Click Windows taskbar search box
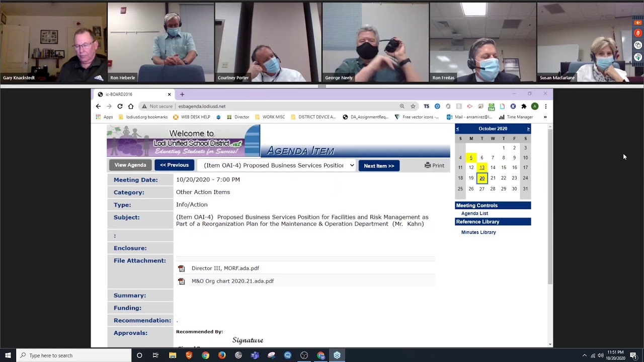The height and width of the screenshot is (362, 644). click(x=73, y=355)
